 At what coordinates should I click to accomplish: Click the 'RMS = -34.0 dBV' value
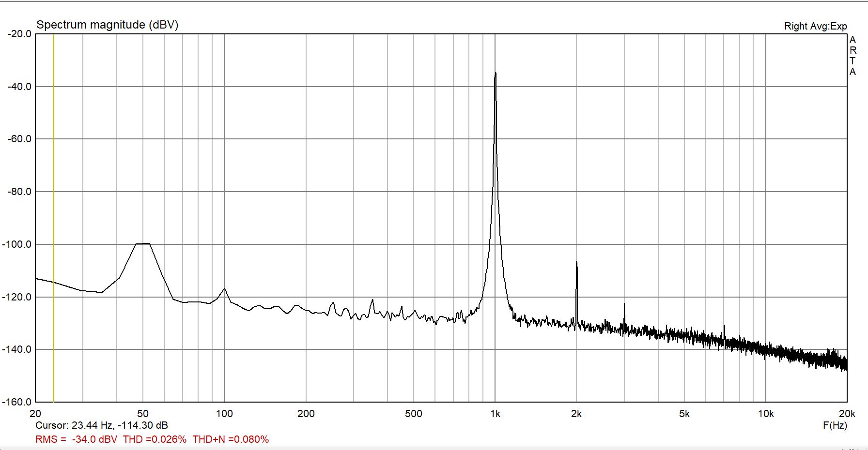tap(77, 439)
